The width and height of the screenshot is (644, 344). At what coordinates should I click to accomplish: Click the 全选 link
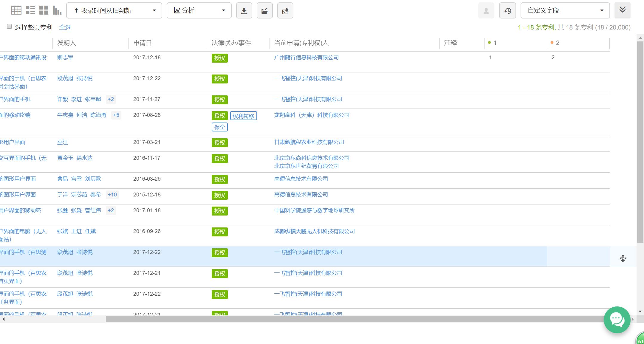tap(65, 27)
